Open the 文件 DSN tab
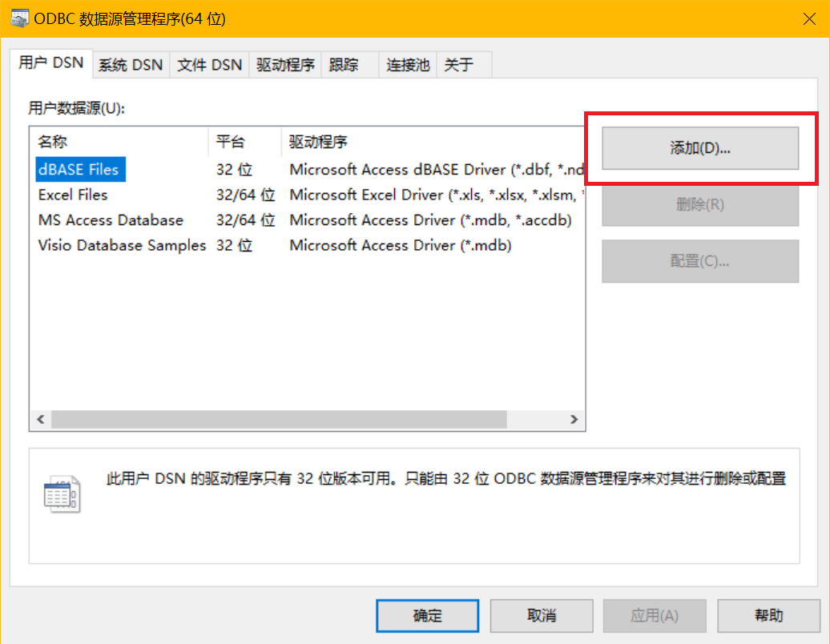The height and width of the screenshot is (644, 830). (209, 66)
